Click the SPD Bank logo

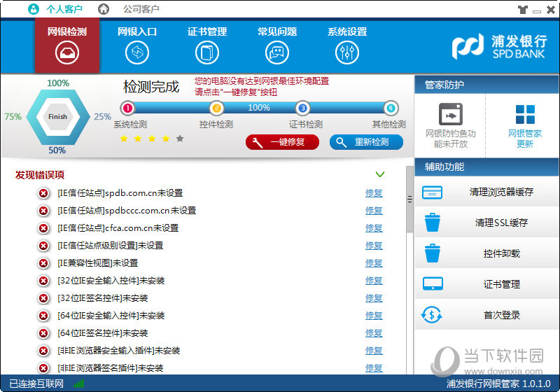pos(499,46)
